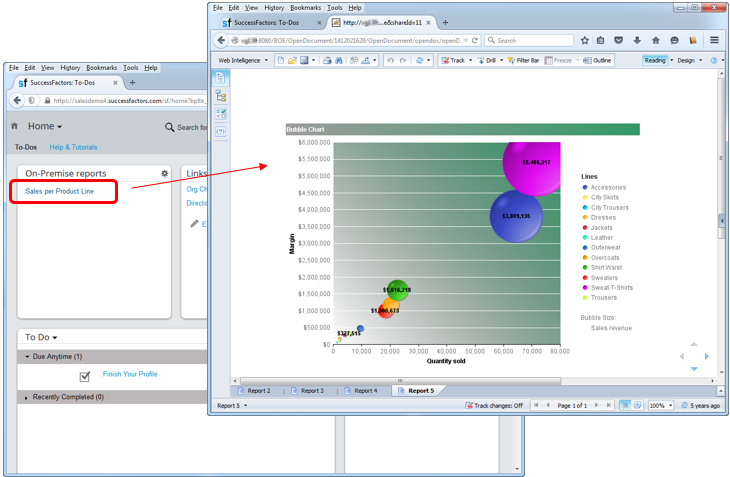Open On-Premise reports settings gear
This screenshot has width=730, height=477.
pos(164,174)
